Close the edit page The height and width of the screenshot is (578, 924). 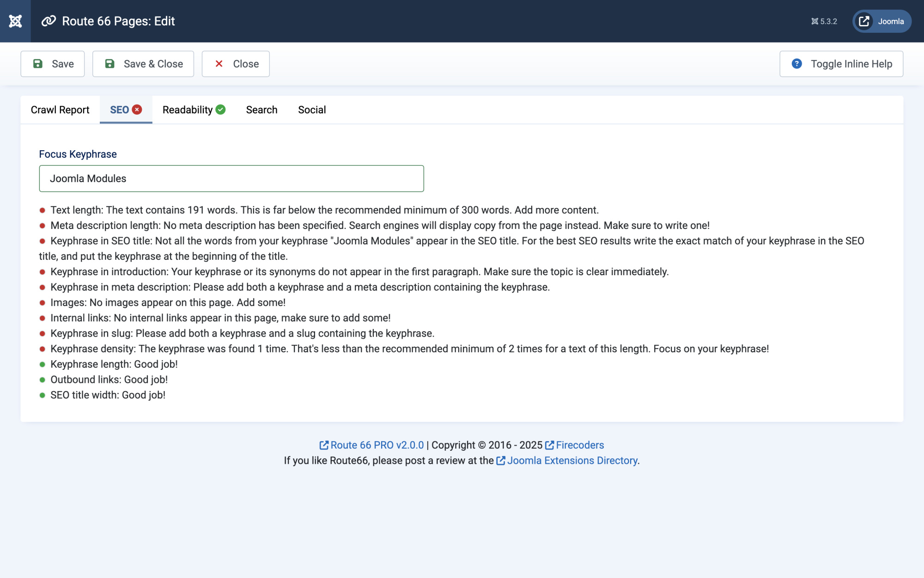click(236, 64)
